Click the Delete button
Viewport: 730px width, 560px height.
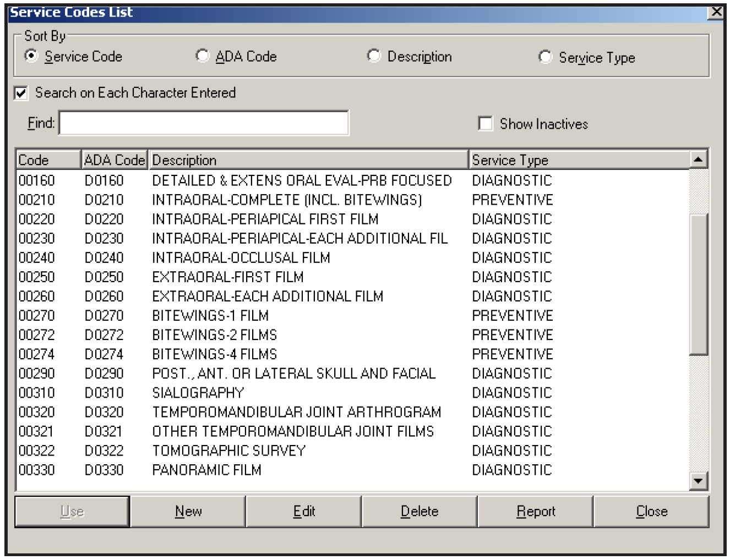[x=419, y=512]
